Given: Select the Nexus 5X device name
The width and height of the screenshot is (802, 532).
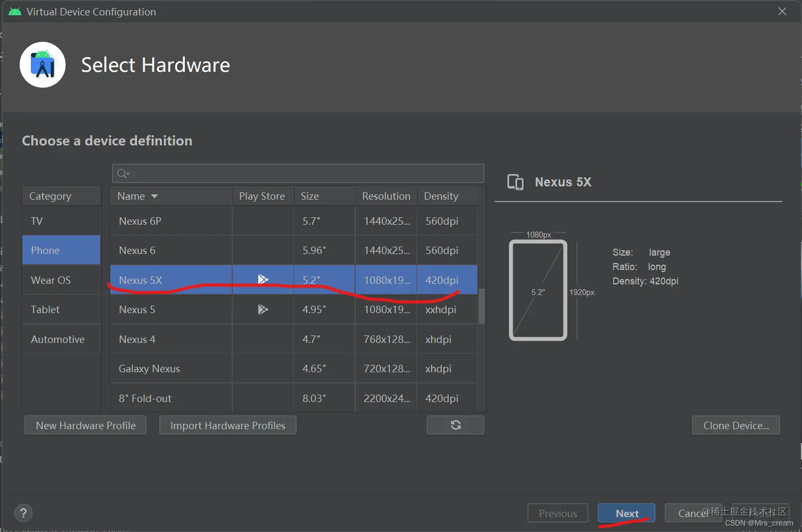Looking at the screenshot, I should [140, 280].
